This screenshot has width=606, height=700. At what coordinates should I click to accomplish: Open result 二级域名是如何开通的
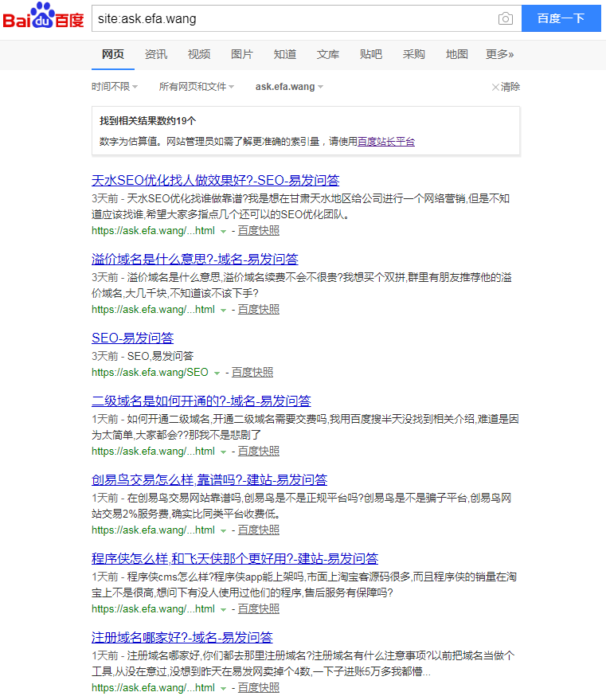(x=201, y=401)
